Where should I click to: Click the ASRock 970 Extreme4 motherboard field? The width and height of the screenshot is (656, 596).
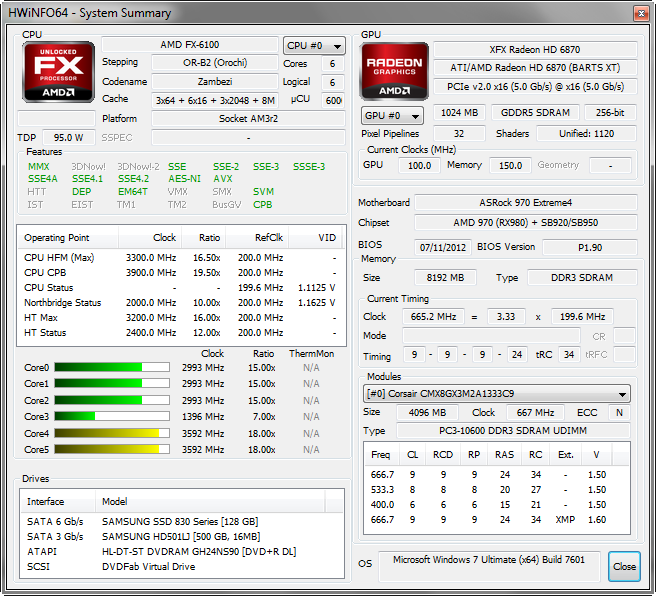click(x=525, y=203)
